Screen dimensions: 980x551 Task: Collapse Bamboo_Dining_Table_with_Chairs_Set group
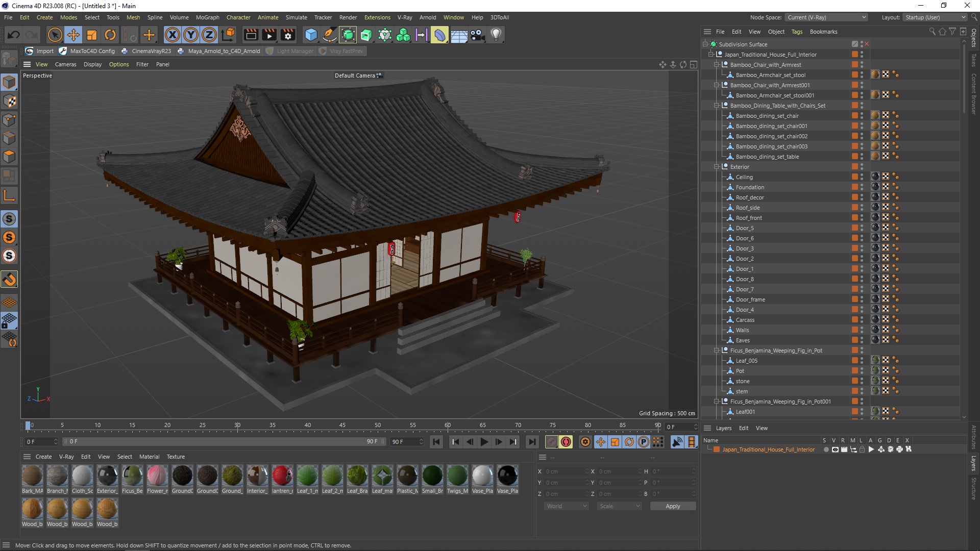click(717, 106)
